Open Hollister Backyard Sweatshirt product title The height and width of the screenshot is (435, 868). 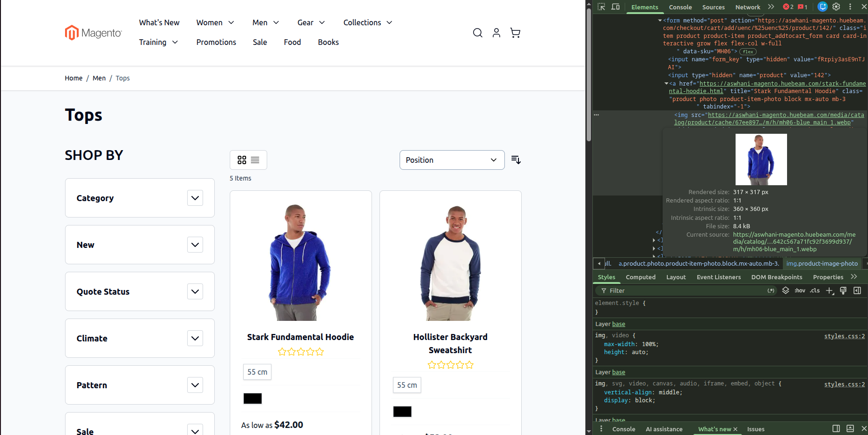pos(451,343)
